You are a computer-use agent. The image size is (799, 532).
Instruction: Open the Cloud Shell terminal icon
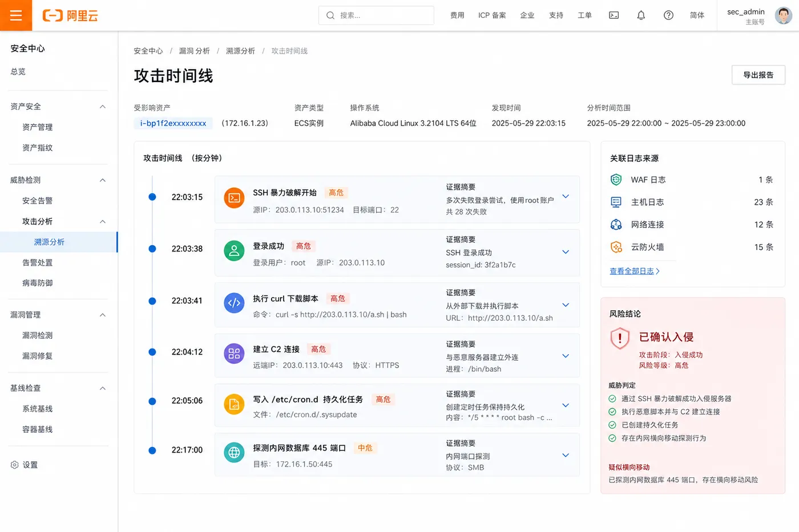614,15
